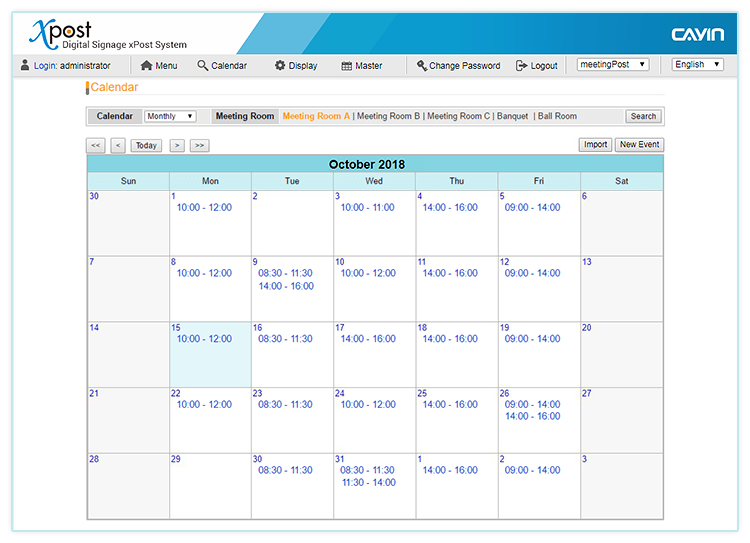Click the gear icon beside Display
Screen dimensions: 750x543
point(280,66)
